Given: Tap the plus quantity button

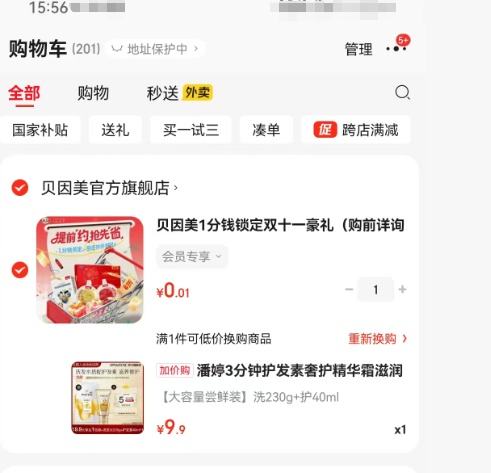Looking at the screenshot, I should point(402,289).
